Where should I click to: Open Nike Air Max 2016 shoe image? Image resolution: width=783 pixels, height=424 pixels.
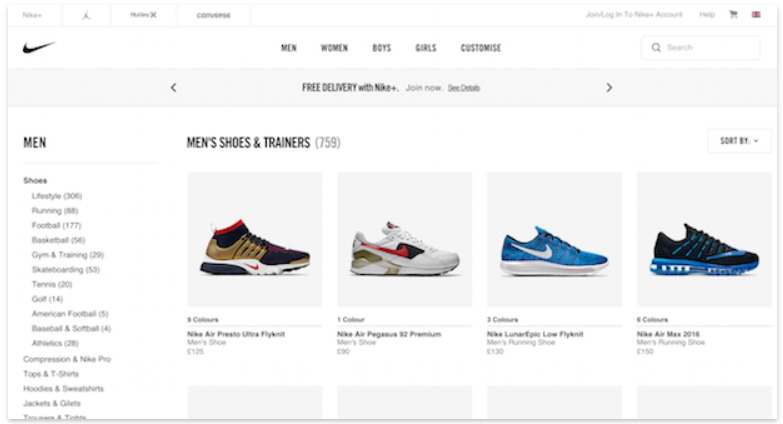704,240
